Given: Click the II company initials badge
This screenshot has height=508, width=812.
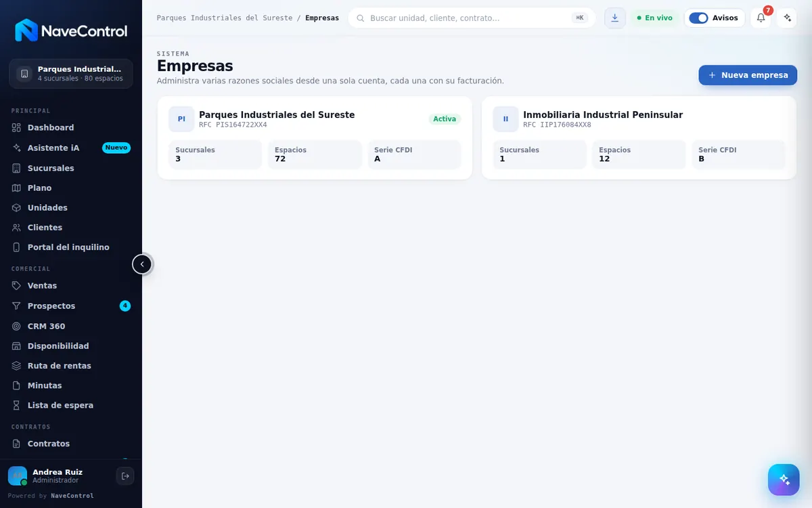Looking at the screenshot, I should [505, 119].
